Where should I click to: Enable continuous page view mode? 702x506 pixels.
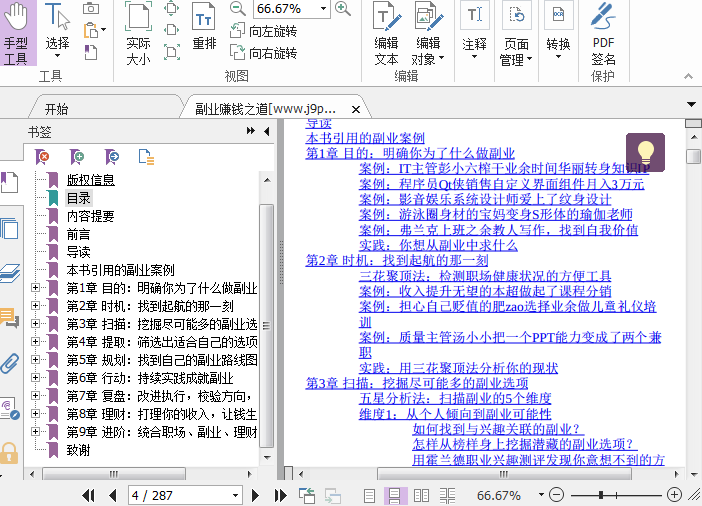(395, 496)
